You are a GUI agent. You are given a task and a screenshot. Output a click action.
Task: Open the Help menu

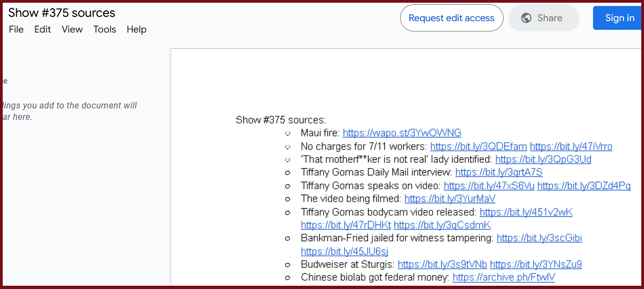click(x=137, y=30)
